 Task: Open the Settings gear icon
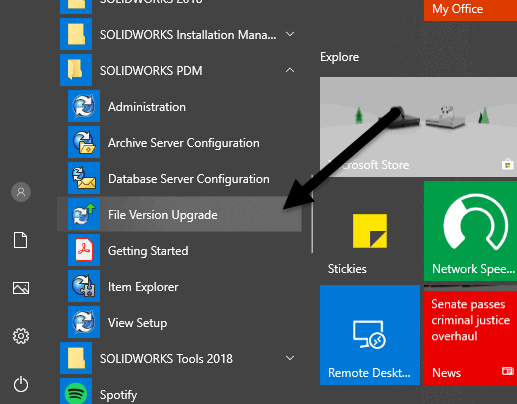click(x=21, y=336)
